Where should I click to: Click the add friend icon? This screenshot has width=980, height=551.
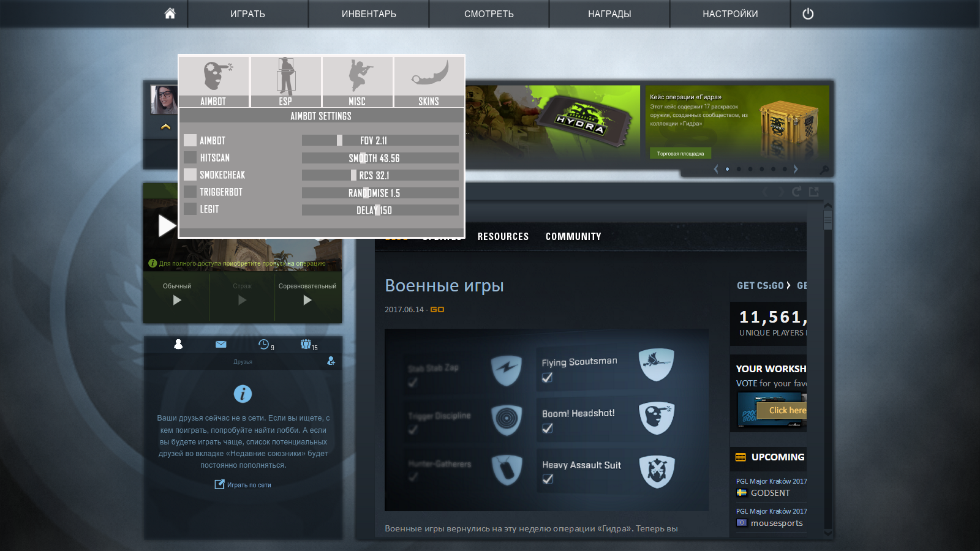331,361
